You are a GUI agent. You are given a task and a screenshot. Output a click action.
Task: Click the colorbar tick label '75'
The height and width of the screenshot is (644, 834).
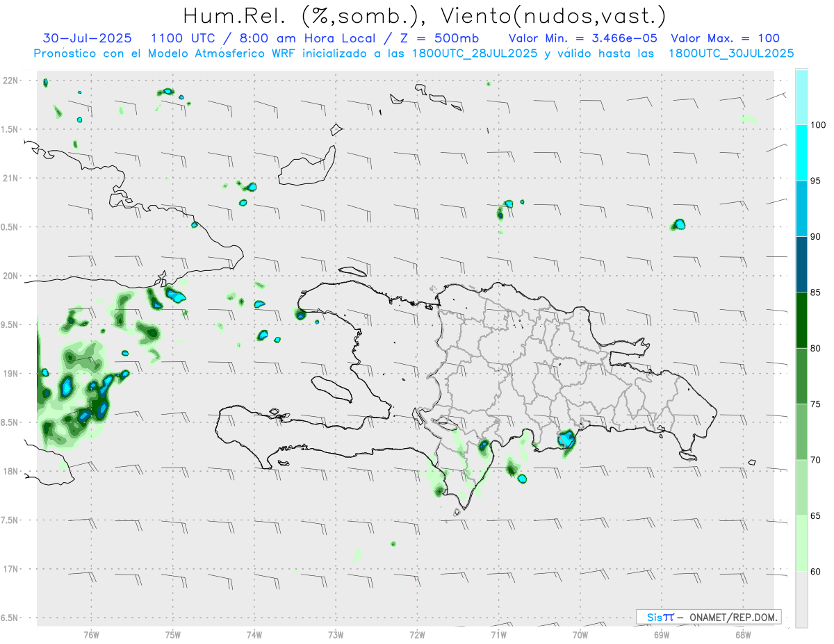pyautogui.click(x=815, y=404)
